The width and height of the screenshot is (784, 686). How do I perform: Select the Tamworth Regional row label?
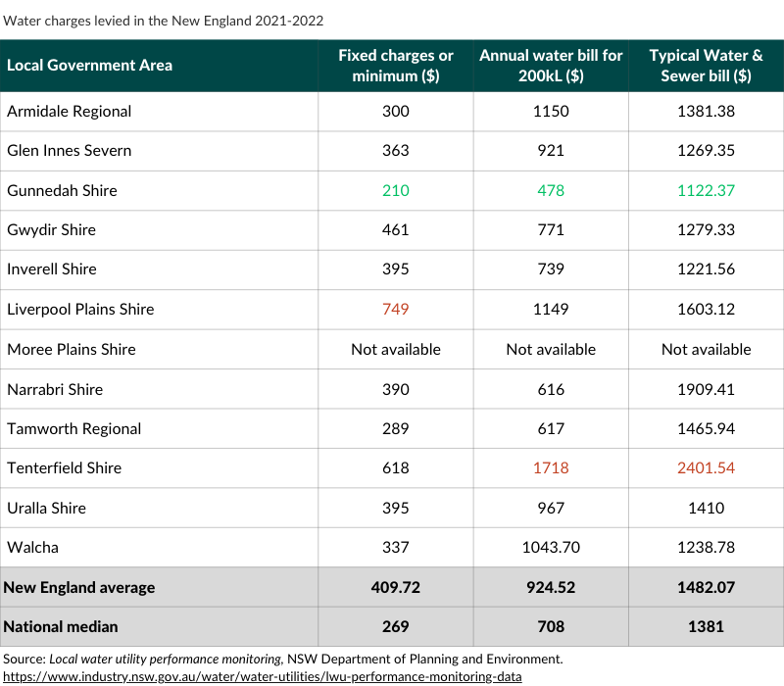[74, 428]
